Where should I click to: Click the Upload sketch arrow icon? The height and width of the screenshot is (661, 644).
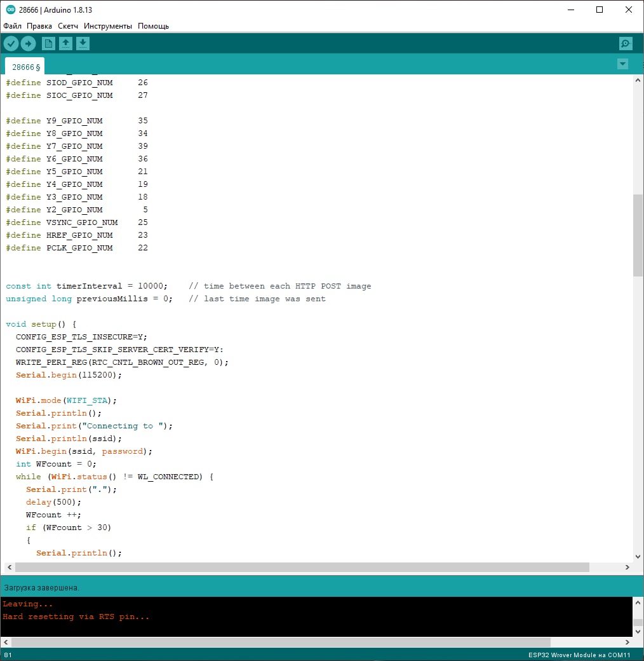pyautogui.click(x=28, y=43)
